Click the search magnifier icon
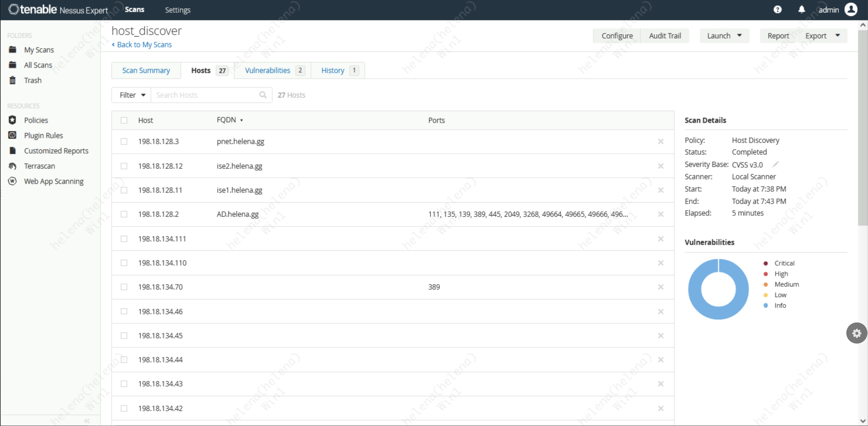 (x=263, y=95)
